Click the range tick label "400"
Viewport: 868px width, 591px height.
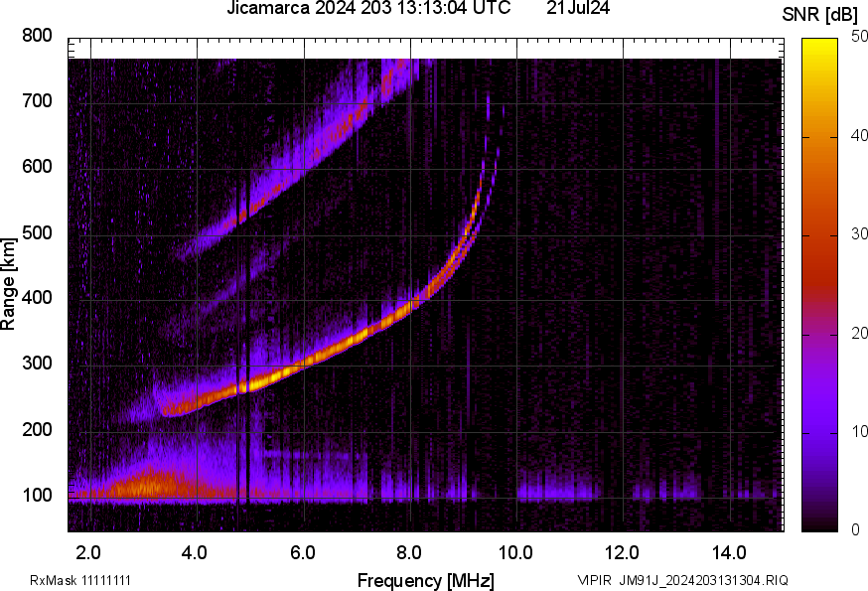37,297
